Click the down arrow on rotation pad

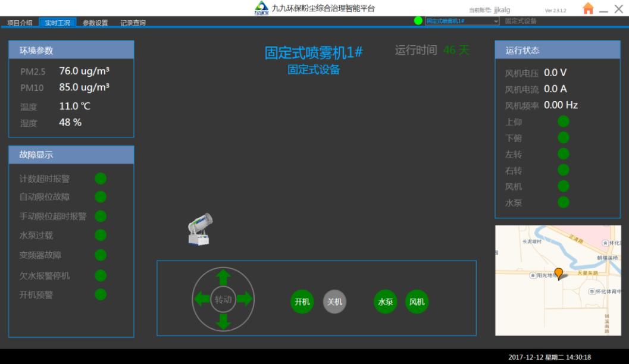coord(223,321)
